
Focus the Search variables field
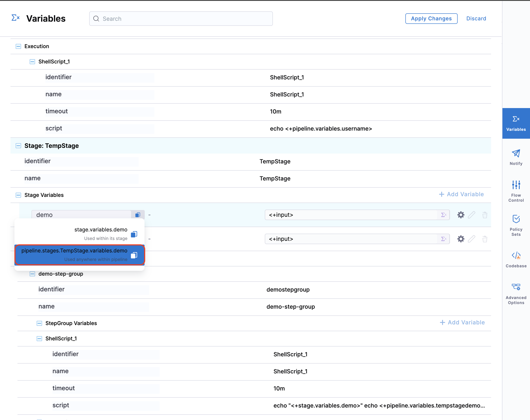point(181,19)
